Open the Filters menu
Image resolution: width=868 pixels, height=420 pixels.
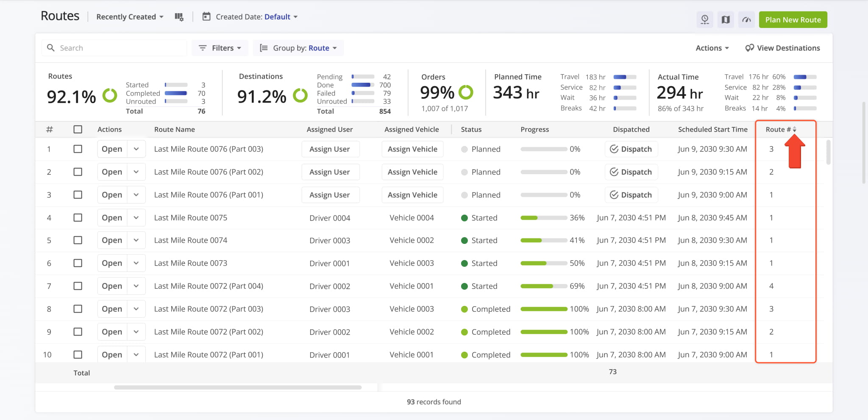pyautogui.click(x=220, y=48)
